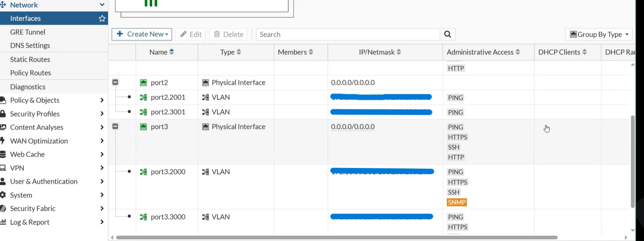Click the horizontal table scrollbar
644x241 pixels.
click(337, 237)
